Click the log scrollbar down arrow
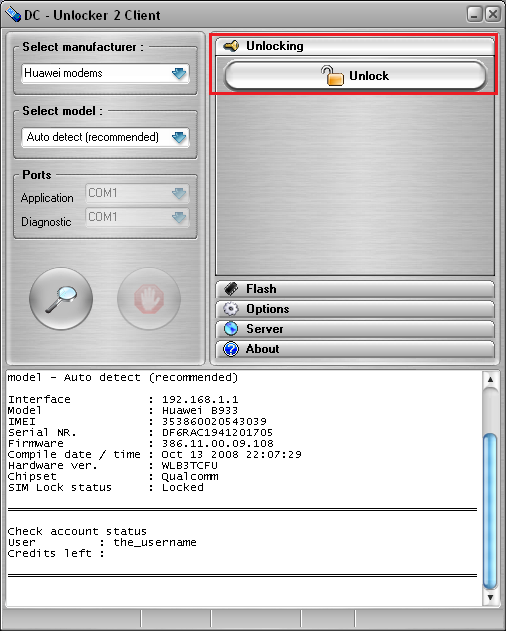 (490, 597)
